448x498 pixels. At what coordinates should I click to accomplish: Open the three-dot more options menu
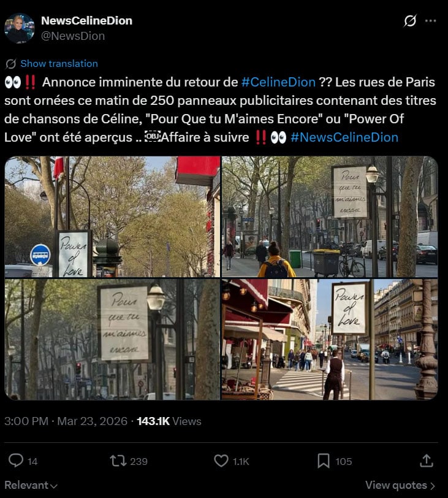coord(431,21)
